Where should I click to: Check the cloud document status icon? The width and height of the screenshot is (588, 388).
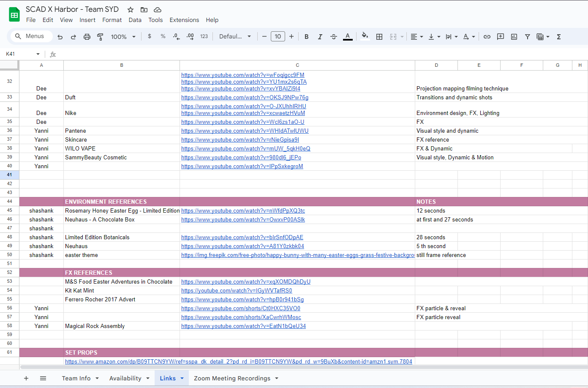[158, 10]
